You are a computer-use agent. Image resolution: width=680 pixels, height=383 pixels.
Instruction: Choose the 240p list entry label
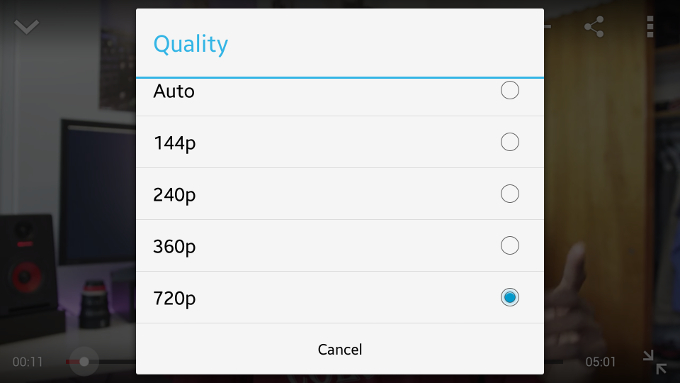174,195
